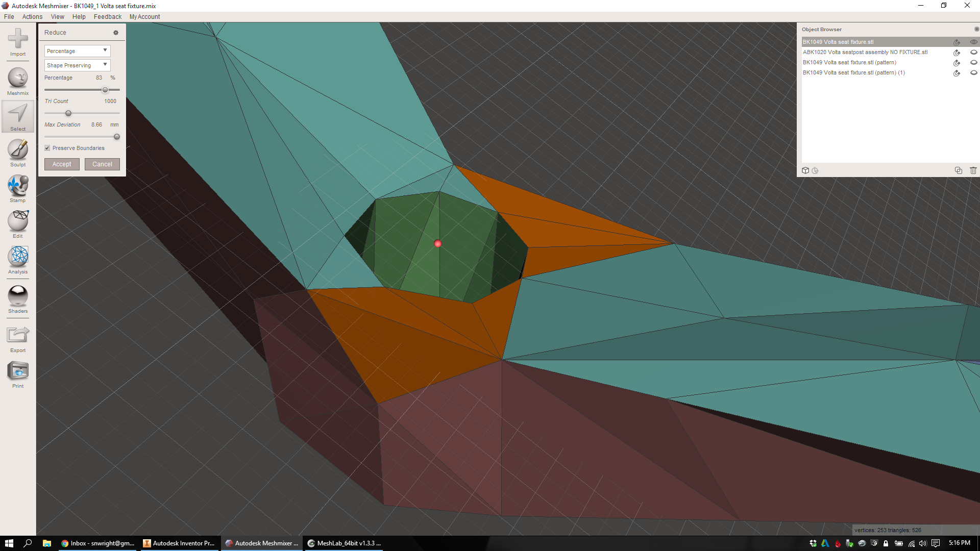
Task: Cancel the Reduce operation
Action: pos(102,164)
